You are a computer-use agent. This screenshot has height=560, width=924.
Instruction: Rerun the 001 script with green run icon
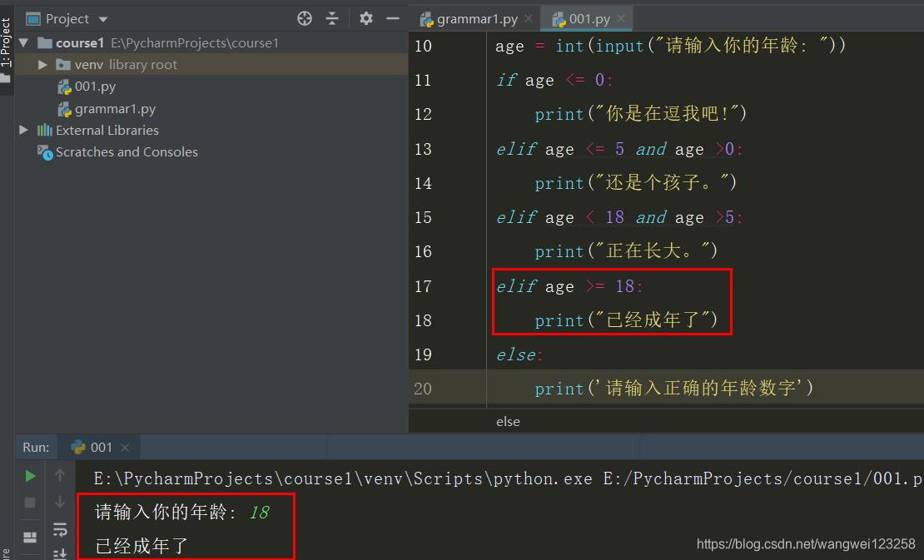click(x=30, y=475)
